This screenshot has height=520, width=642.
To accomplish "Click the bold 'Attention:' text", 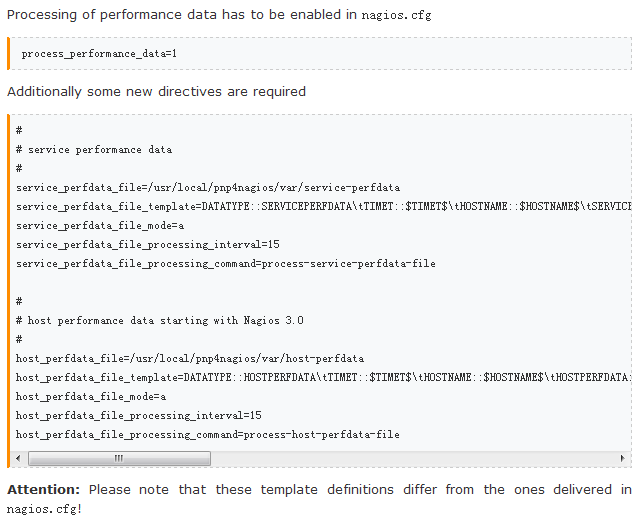I will pos(43,489).
